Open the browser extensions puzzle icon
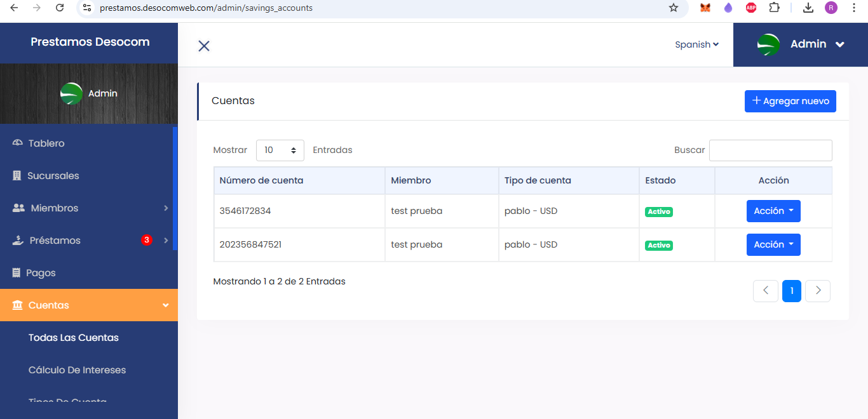This screenshot has height=419, width=868. pyautogui.click(x=774, y=8)
